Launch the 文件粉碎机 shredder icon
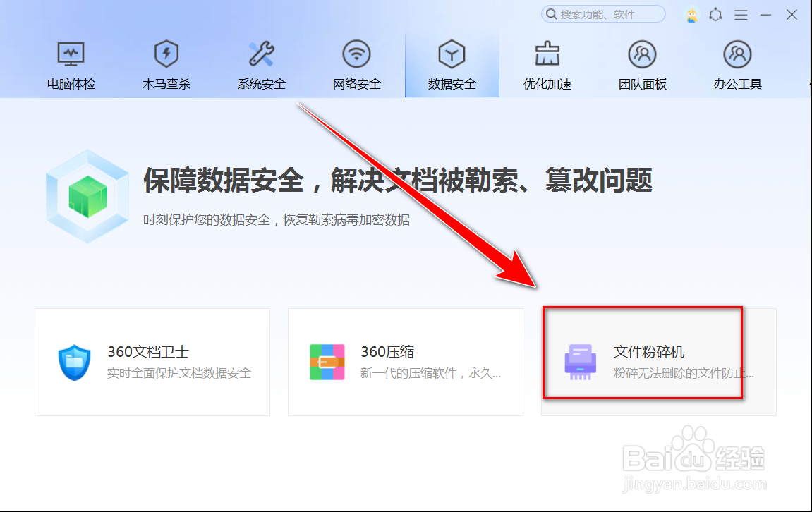812x512 pixels. [x=580, y=362]
